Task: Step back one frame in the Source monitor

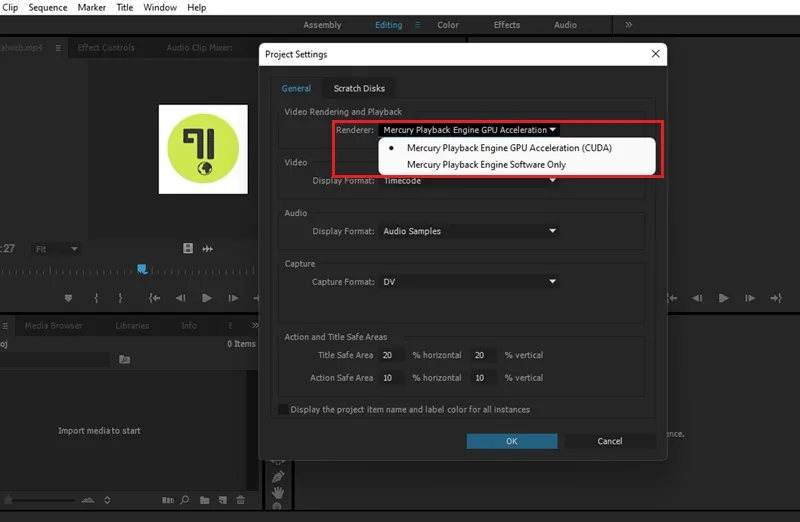Action: (181, 298)
